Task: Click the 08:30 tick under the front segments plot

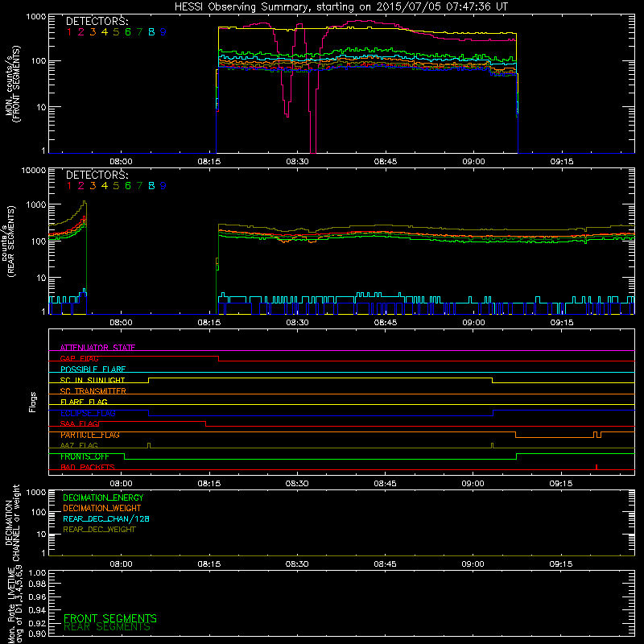Action: tap(297, 162)
